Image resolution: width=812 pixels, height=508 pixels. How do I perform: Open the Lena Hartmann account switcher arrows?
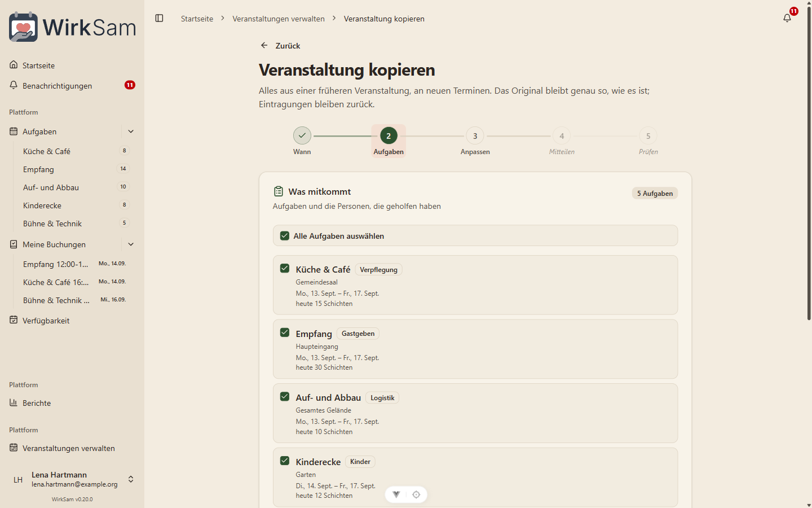pyautogui.click(x=131, y=479)
